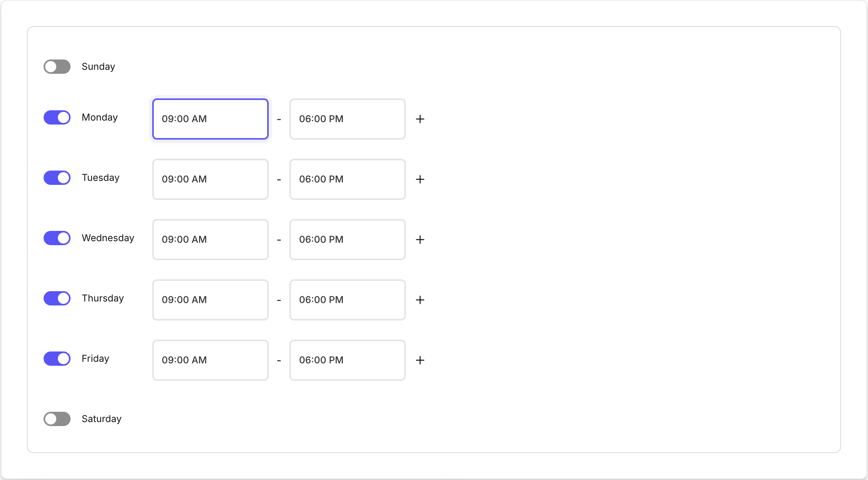
Task: Open Tuesday start time selector
Action: click(x=210, y=179)
